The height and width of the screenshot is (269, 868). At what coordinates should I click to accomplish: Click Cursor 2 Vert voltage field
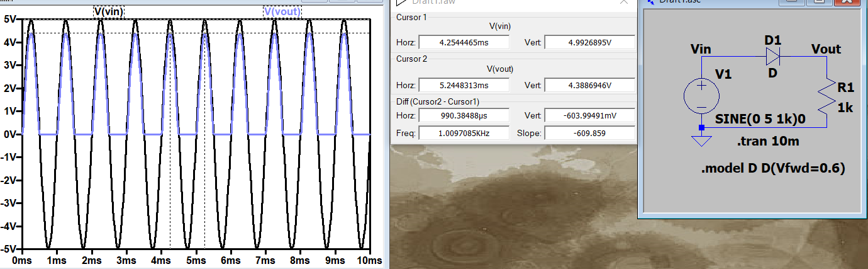coord(589,85)
